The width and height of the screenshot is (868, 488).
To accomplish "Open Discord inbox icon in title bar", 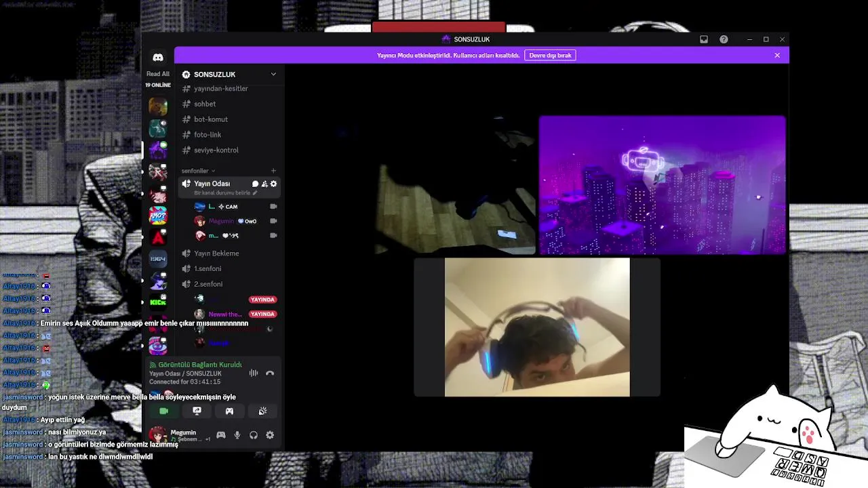I will [704, 39].
